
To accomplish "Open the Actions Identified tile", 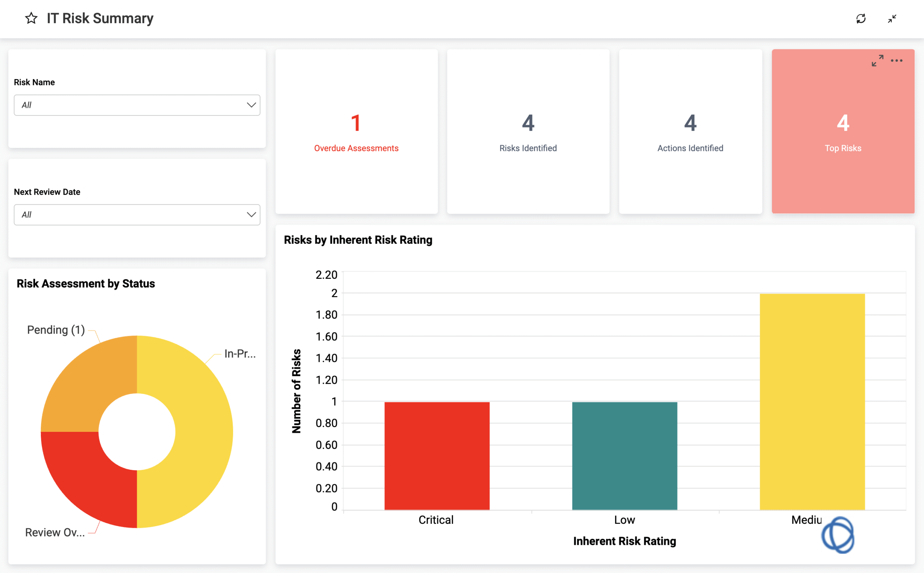I will [690, 131].
